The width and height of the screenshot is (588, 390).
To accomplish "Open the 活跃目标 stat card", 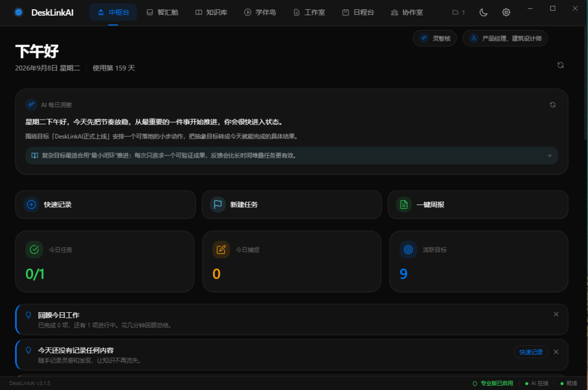I will pyautogui.click(x=479, y=261).
